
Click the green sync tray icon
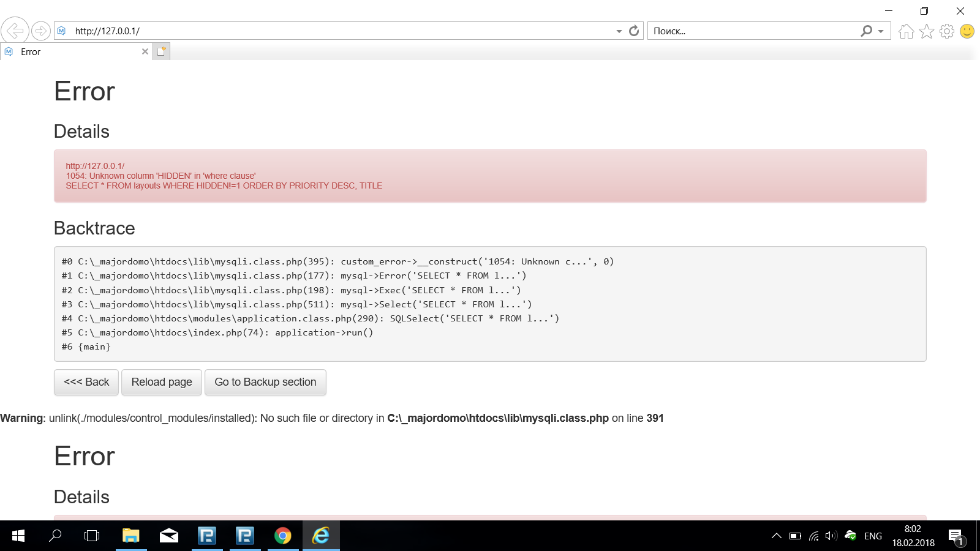point(850,536)
